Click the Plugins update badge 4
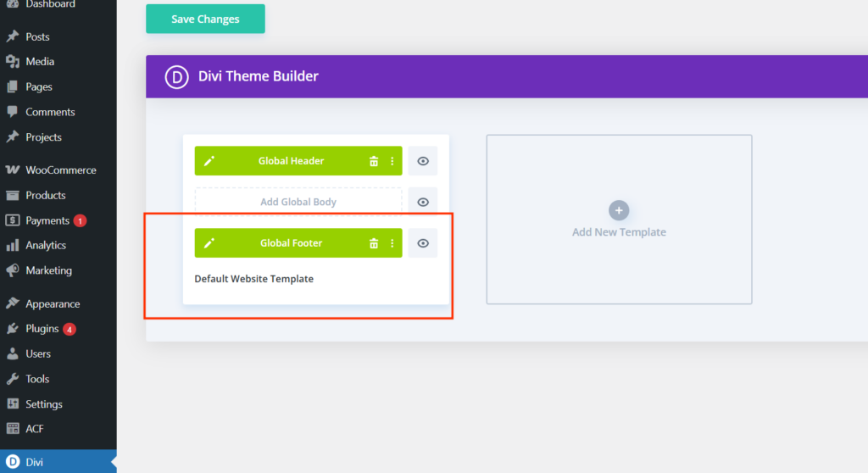Screen dimensions: 868x473 70,330
